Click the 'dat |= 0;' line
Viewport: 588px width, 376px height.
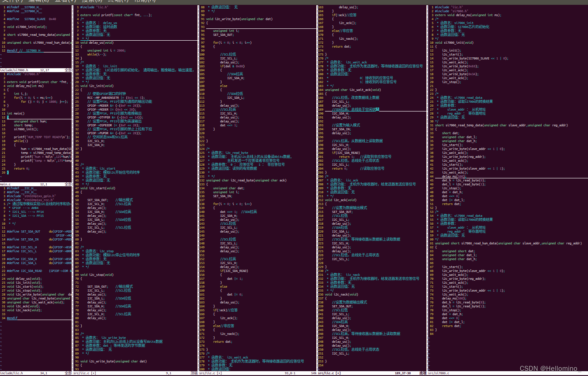point(235,294)
